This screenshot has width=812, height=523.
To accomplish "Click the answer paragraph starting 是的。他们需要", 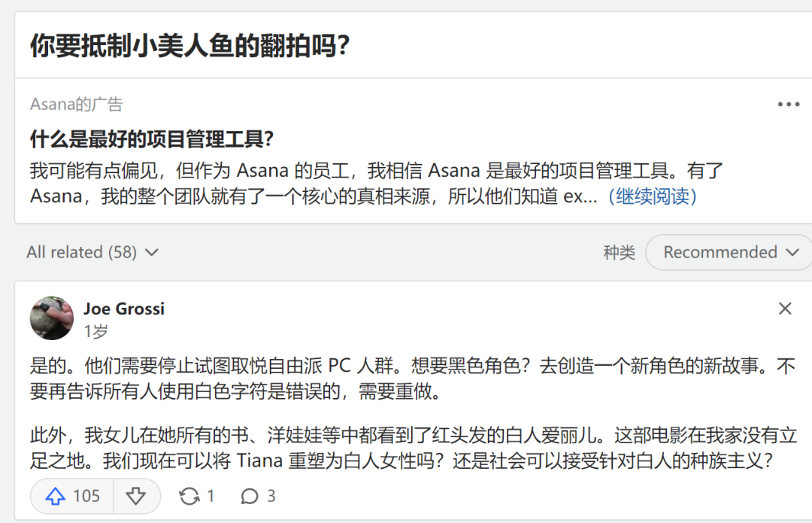I will (406, 379).
